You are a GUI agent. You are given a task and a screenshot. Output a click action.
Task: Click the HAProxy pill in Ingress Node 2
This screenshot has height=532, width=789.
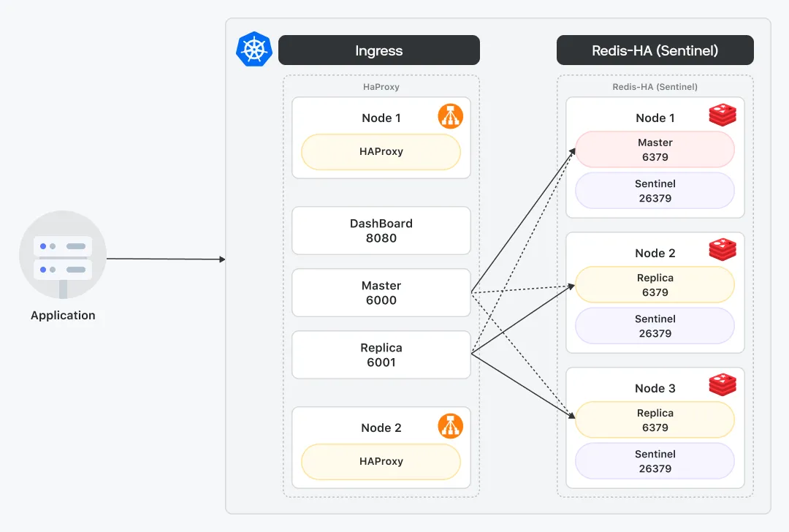click(381, 462)
